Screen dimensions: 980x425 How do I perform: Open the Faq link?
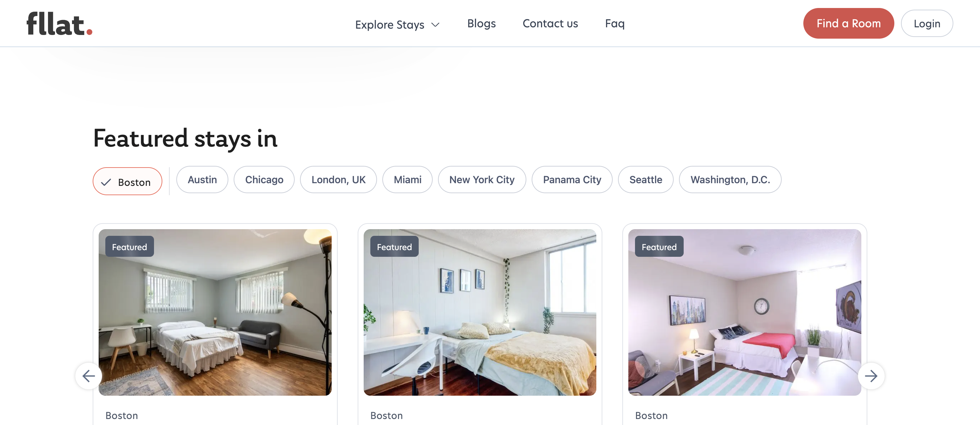coord(615,24)
